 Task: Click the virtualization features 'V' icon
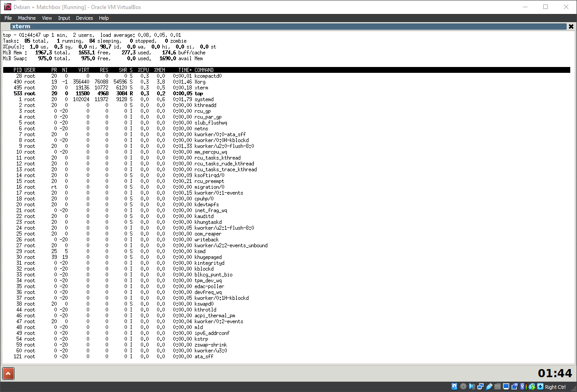coord(522,386)
